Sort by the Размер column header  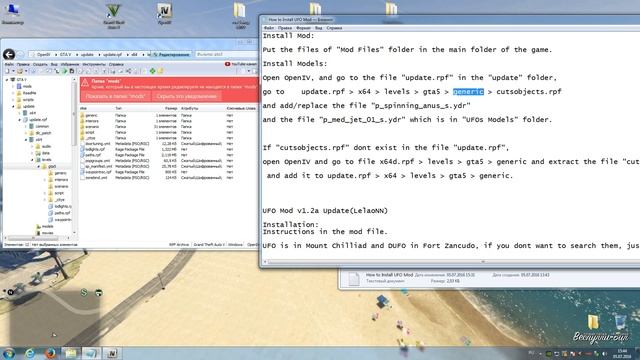tap(171, 108)
